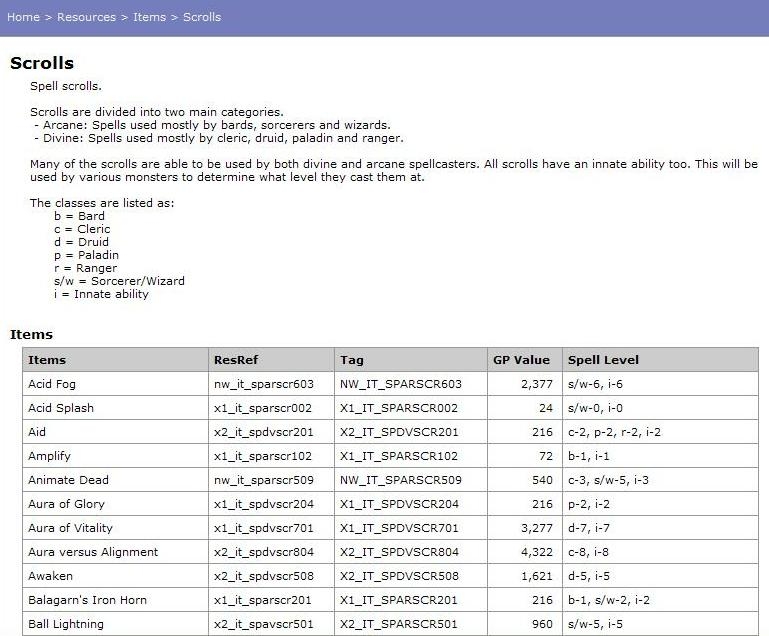The width and height of the screenshot is (769, 636).
Task: Go to Resources in the breadcrumb
Action: (x=86, y=17)
